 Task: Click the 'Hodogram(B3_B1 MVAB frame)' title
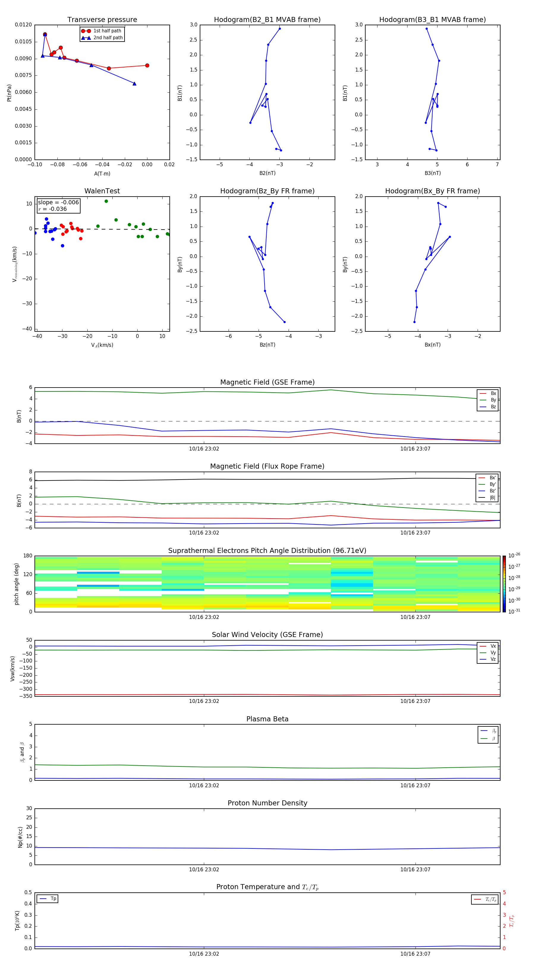click(432, 20)
